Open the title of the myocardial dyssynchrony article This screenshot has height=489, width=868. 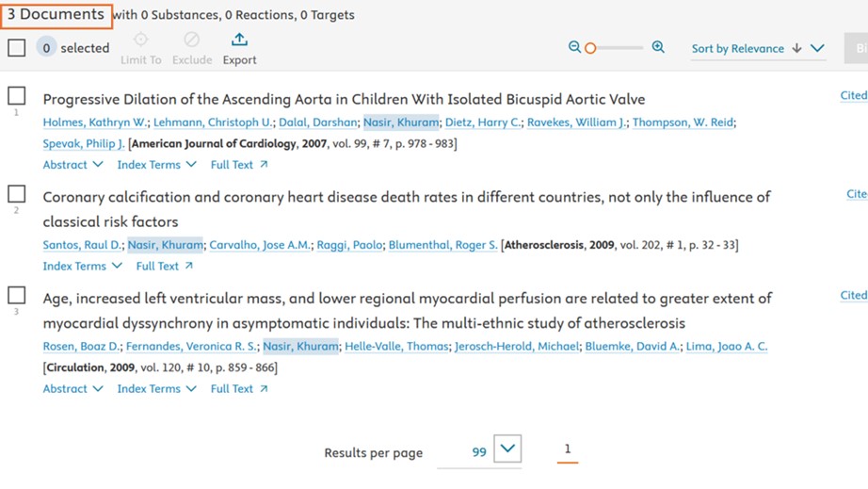pos(407,311)
